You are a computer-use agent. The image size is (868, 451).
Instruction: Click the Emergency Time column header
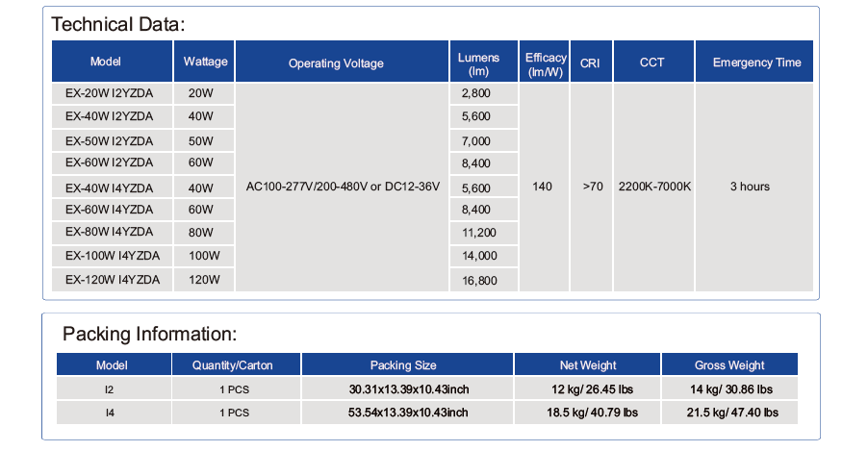tap(754, 62)
